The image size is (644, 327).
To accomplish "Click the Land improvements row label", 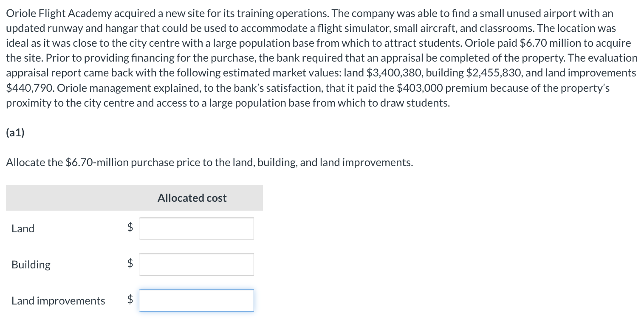I will pos(58,301).
